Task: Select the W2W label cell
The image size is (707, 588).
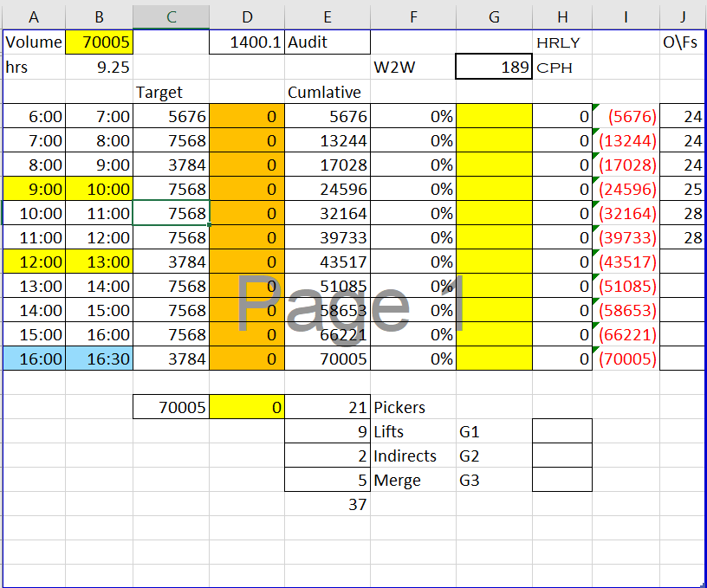Action: point(413,68)
